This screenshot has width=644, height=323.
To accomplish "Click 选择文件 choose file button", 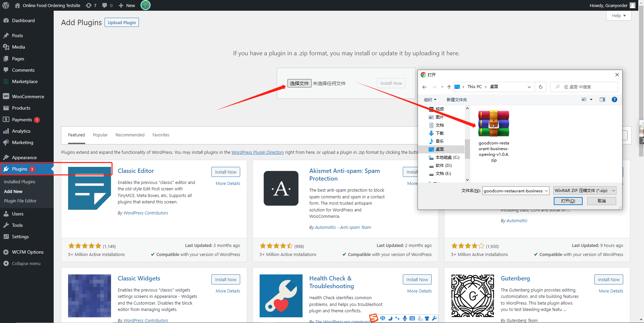I will (x=299, y=83).
